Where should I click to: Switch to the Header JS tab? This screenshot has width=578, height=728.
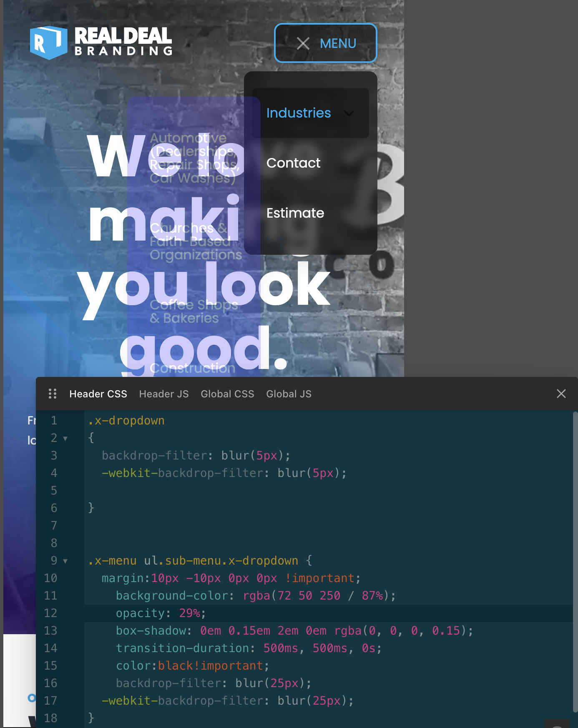click(163, 394)
